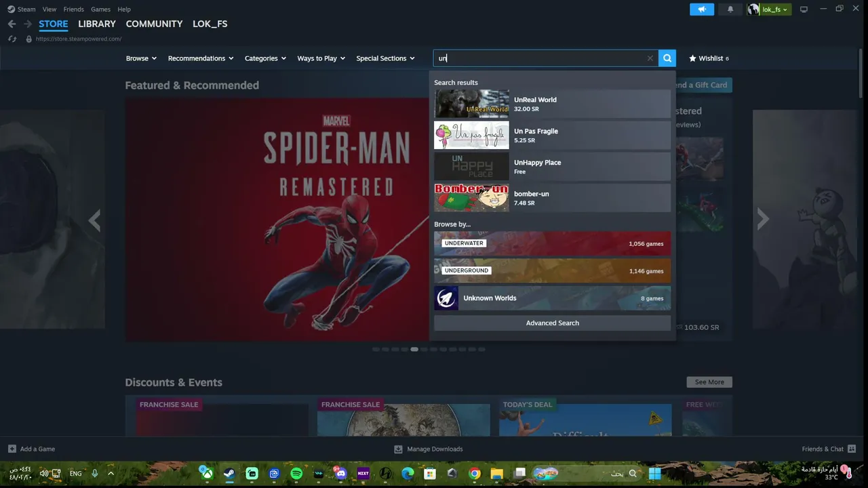Click Advanced Search
Image resolution: width=868 pixels, height=488 pixels.
click(x=553, y=323)
